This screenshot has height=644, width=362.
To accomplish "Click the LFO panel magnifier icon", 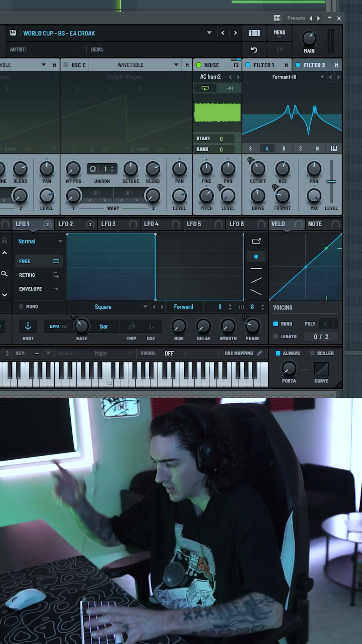I will tap(4, 274).
